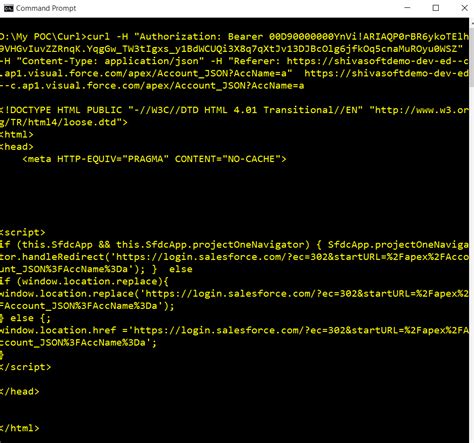474x443 pixels.
Task: Click the "<!DOCTYPE HTML PUBLIC" line
Action: point(234,110)
